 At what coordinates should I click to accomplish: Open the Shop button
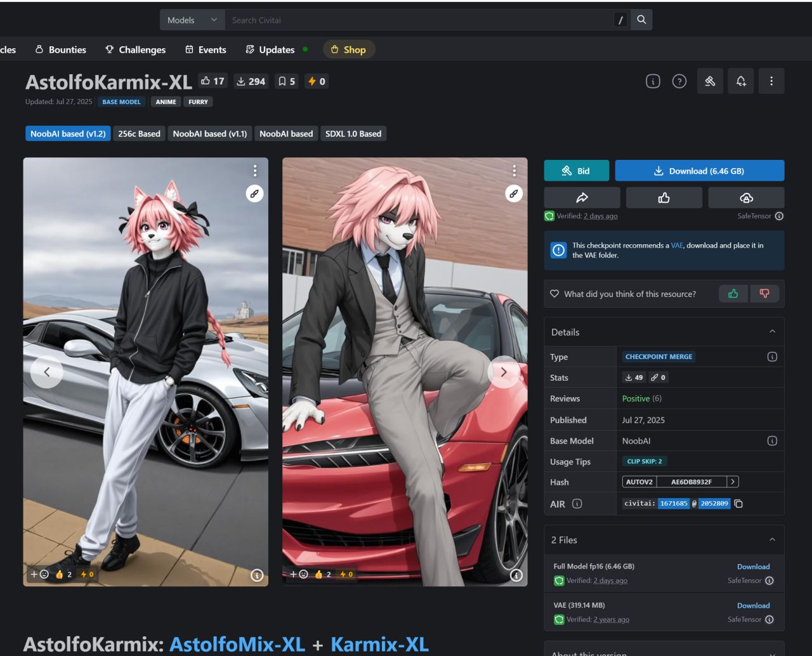pos(349,49)
